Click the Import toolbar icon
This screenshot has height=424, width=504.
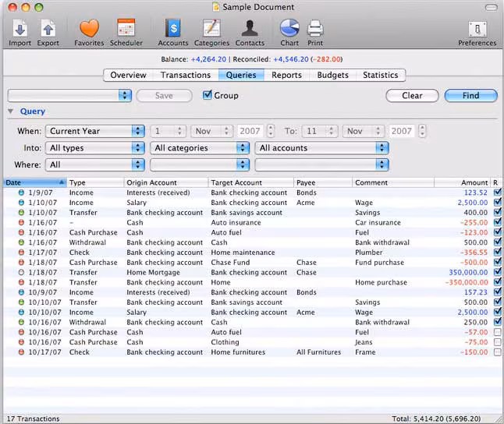20,29
